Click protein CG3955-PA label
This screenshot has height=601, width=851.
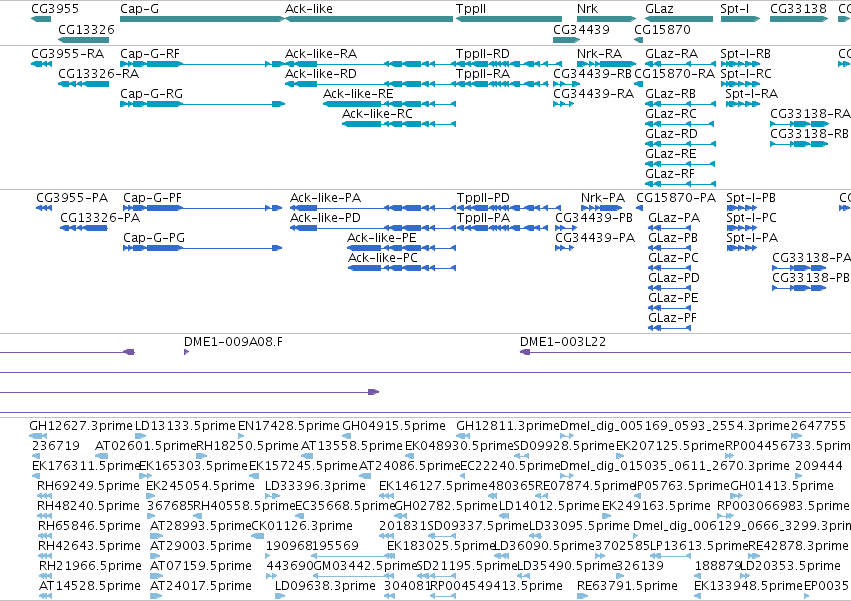click(x=72, y=198)
